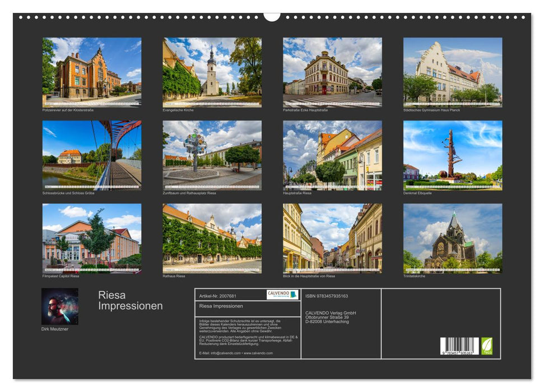Select the Zunftbaum und Rathausplatz Riesa image
The image size is (544, 392).
point(213,155)
